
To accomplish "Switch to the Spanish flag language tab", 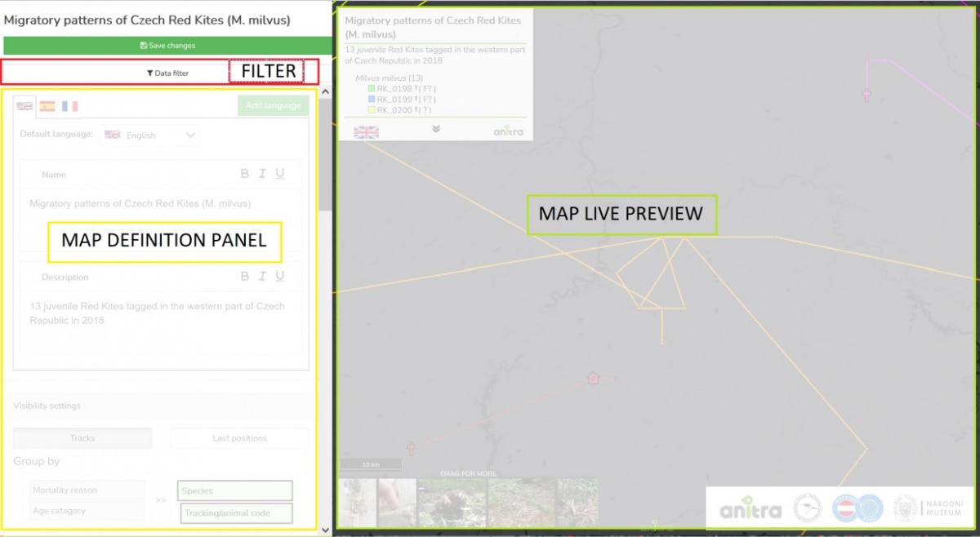I will 47,106.
